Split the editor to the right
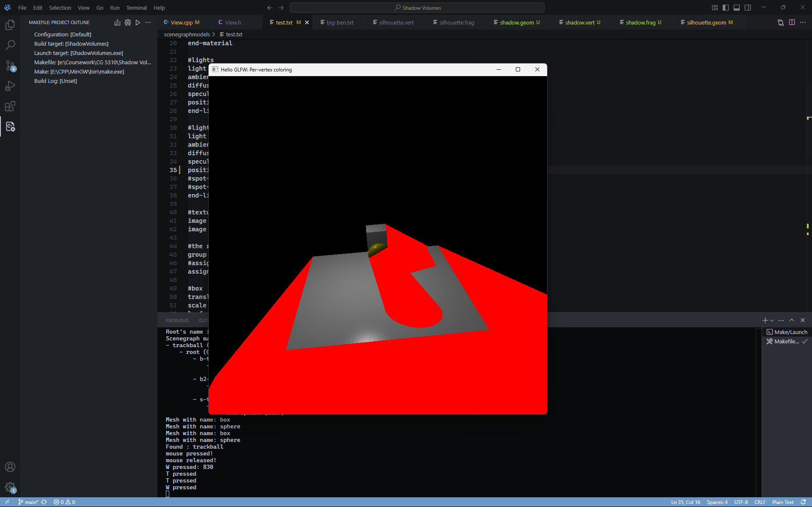 [792, 22]
